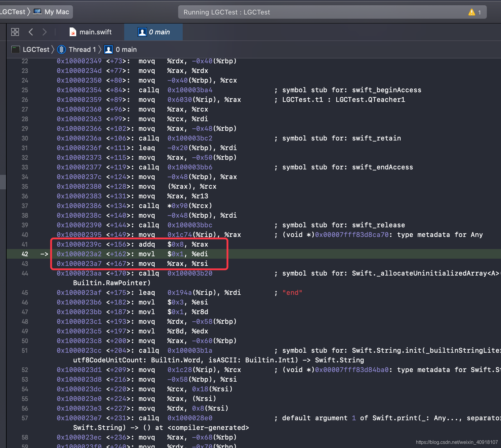Image resolution: width=501 pixels, height=448 pixels.
Task: Go back with the left chevron
Action: click(x=31, y=32)
